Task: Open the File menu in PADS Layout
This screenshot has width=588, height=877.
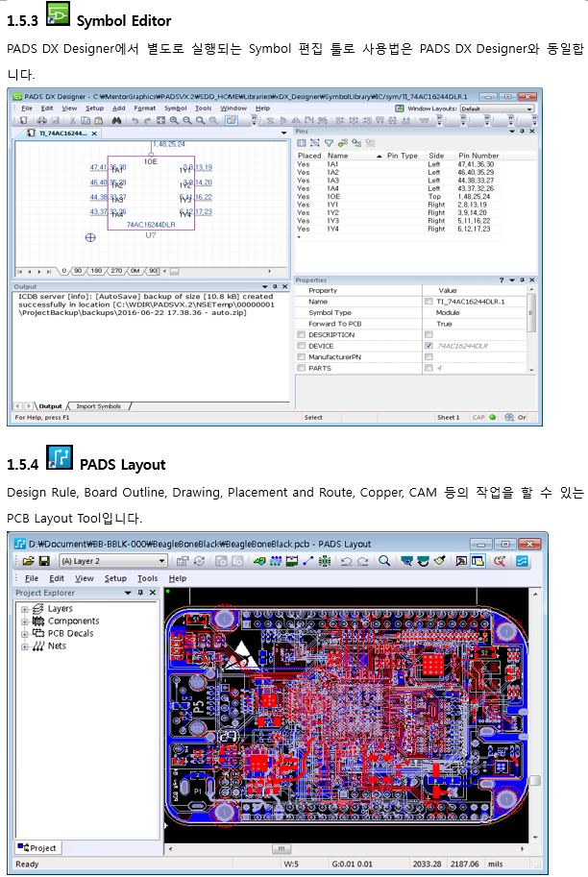Action: (x=32, y=578)
